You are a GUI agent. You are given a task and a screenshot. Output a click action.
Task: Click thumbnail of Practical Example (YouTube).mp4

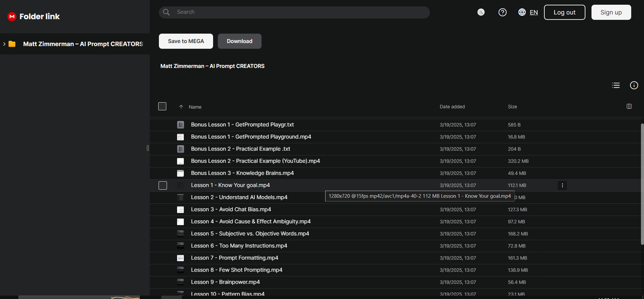tap(180, 161)
